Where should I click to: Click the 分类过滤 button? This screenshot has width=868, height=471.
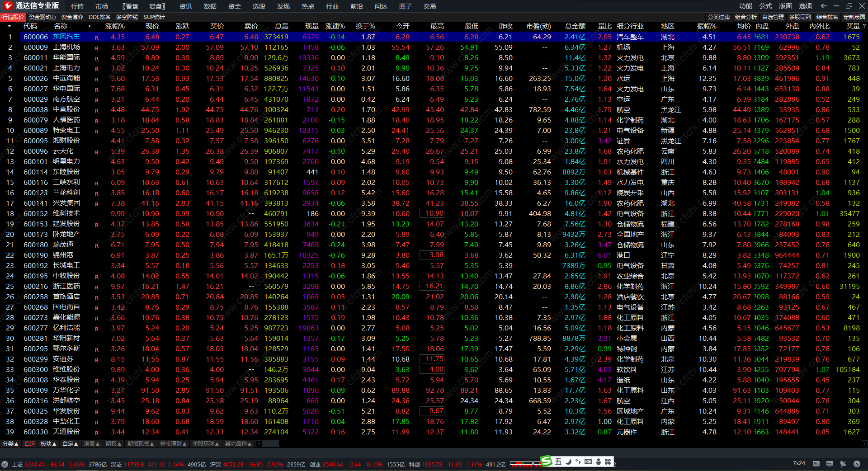point(719,17)
